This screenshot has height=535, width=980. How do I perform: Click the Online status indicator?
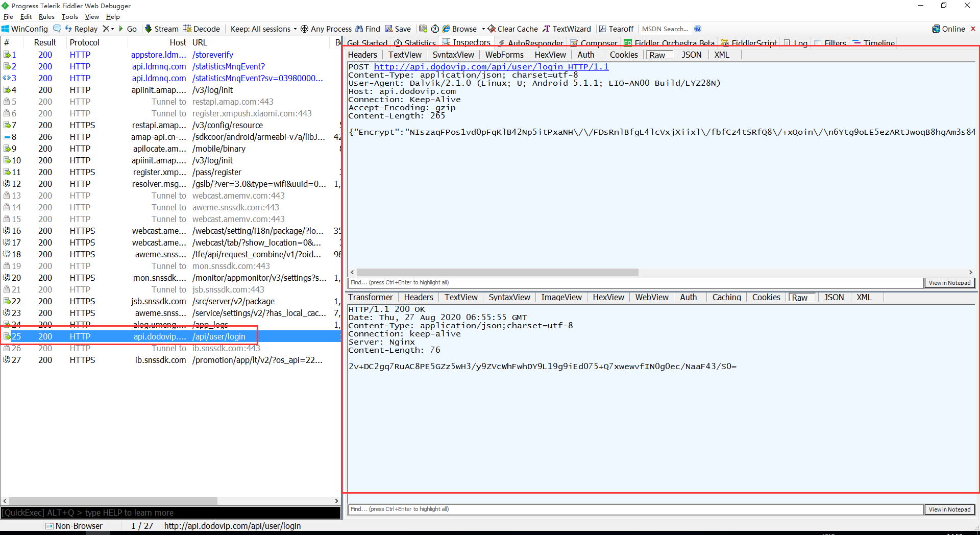(948, 29)
